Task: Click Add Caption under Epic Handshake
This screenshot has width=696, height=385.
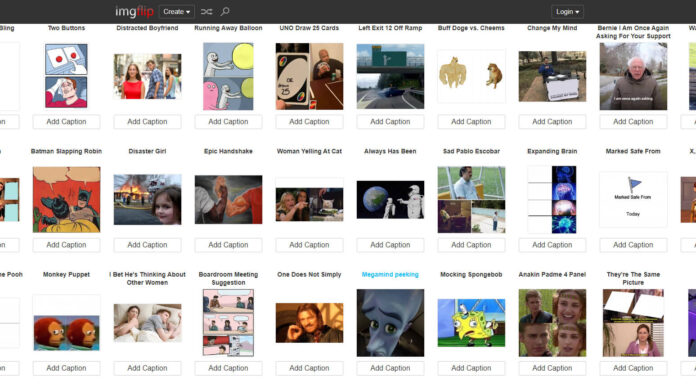Action: tap(228, 245)
